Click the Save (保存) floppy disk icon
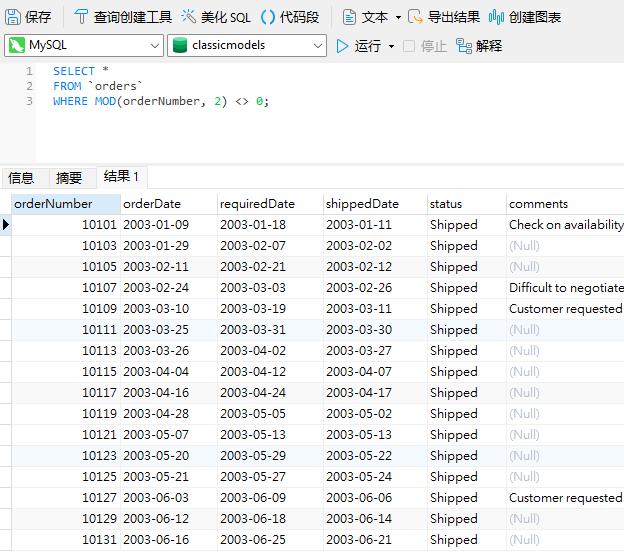The width and height of the screenshot is (624, 553). pyautogui.click(x=13, y=17)
